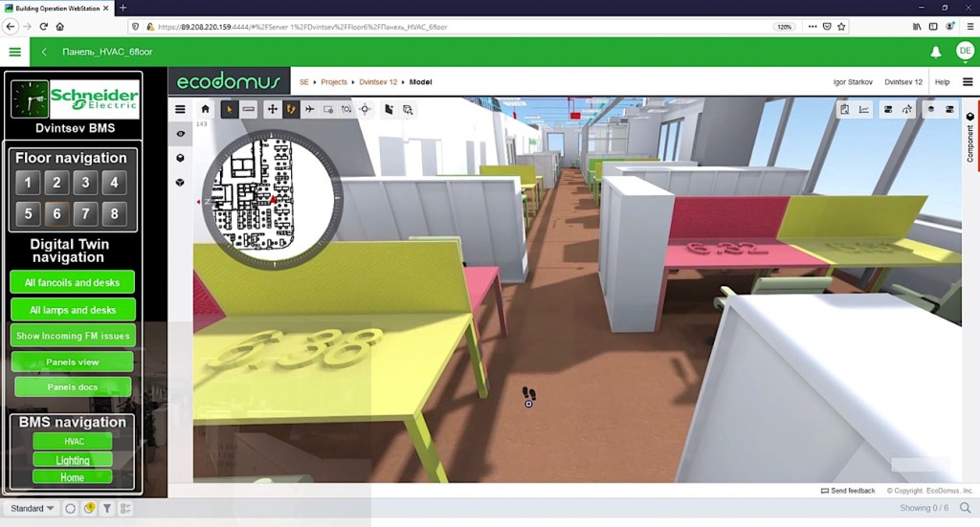Click the Panels docs button
This screenshot has width=980, height=527.
point(73,387)
